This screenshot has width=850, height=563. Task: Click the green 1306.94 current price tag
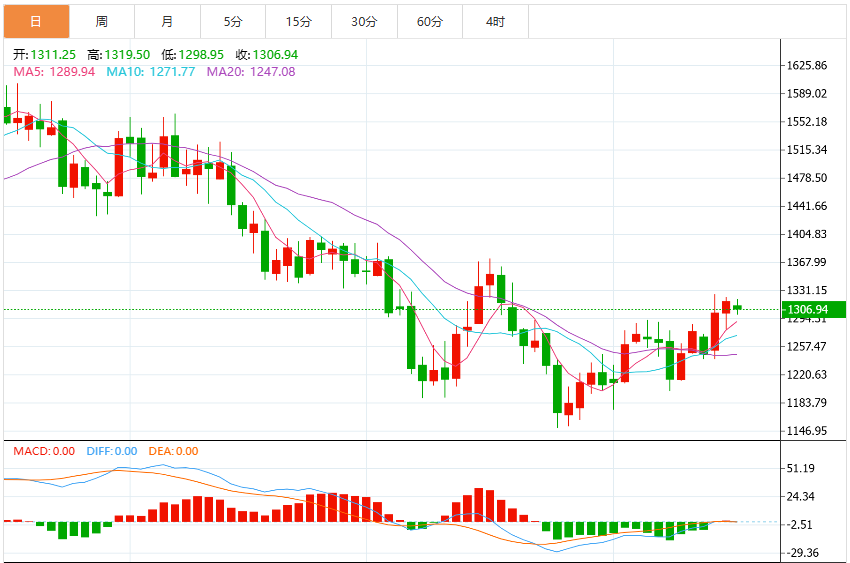tap(814, 309)
